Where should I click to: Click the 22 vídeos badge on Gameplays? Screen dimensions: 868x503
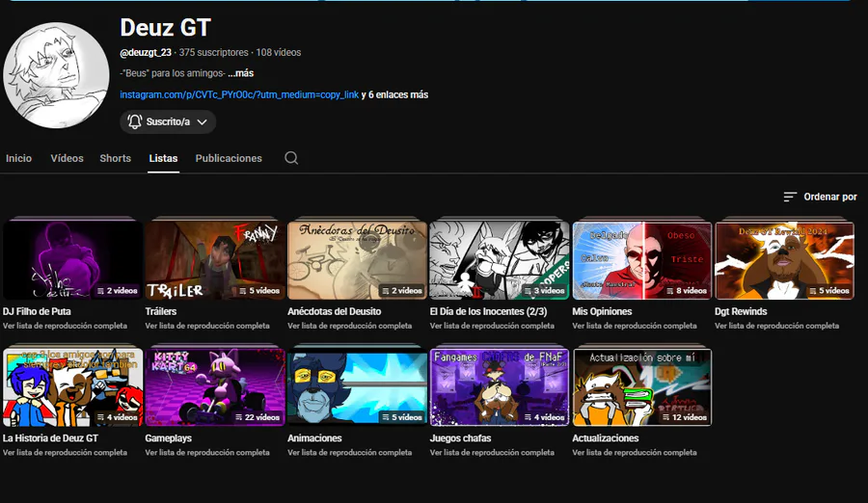pyautogui.click(x=258, y=417)
